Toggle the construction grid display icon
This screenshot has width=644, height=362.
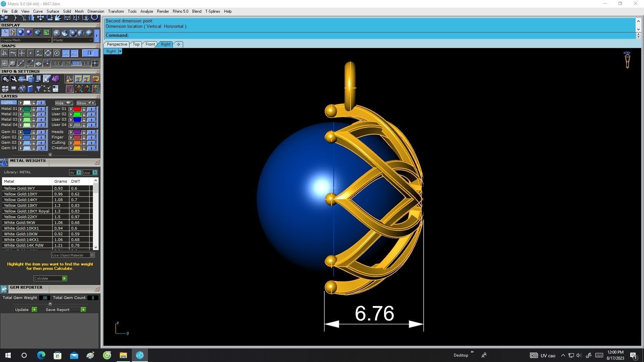(5, 33)
